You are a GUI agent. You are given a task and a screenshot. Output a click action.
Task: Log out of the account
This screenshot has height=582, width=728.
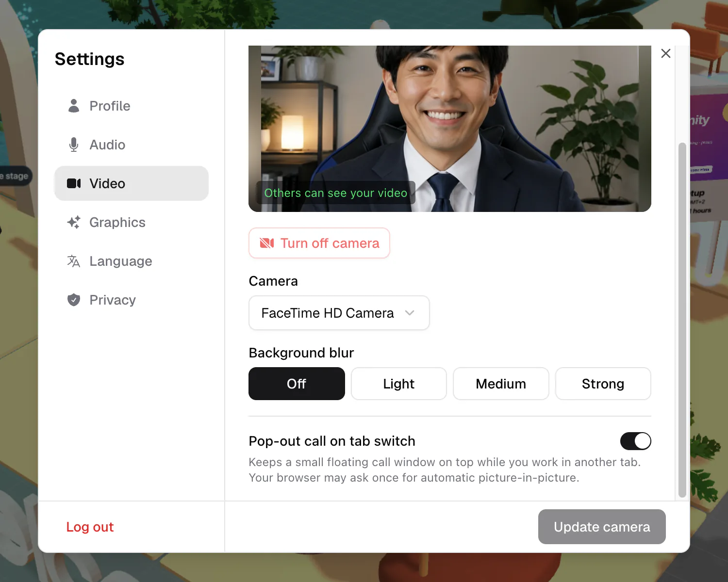pyautogui.click(x=90, y=527)
